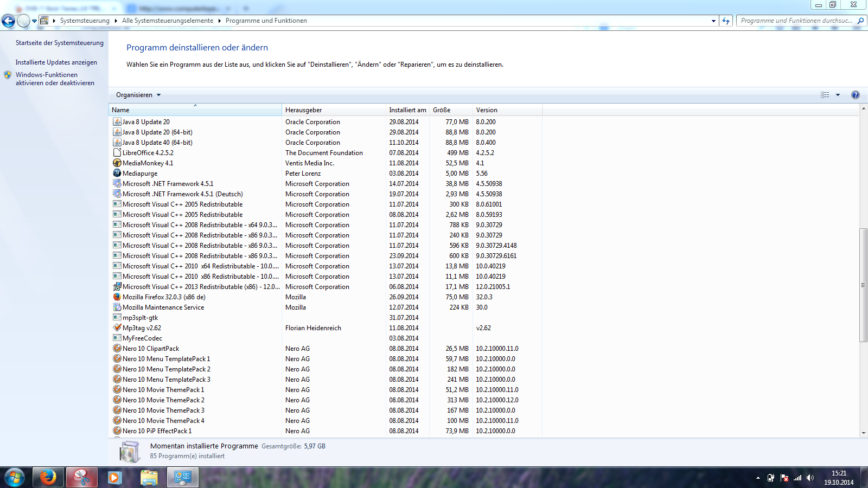Click the version cell '12.0.21005.1'
Viewport: 868px width, 488px height.
(x=493, y=287)
